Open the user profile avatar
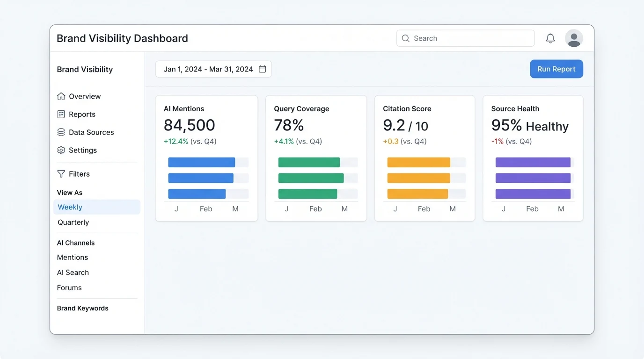This screenshot has height=359, width=644. (574, 38)
